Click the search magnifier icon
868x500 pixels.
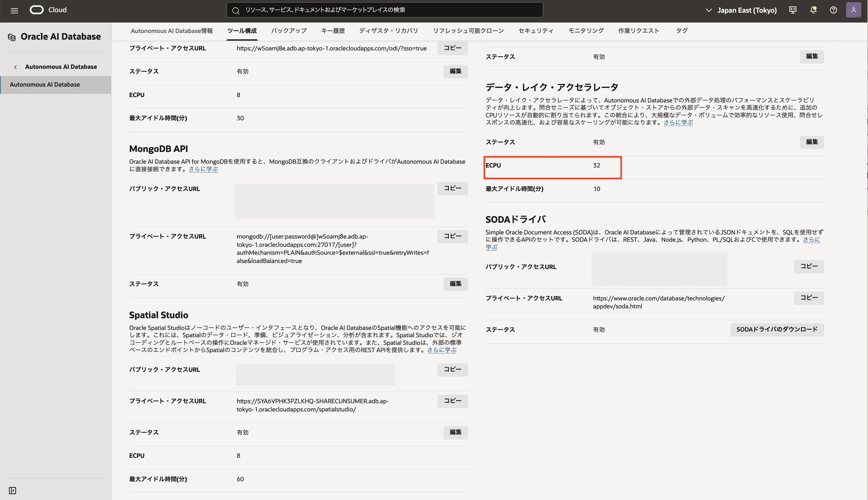pyautogui.click(x=236, y=11)
